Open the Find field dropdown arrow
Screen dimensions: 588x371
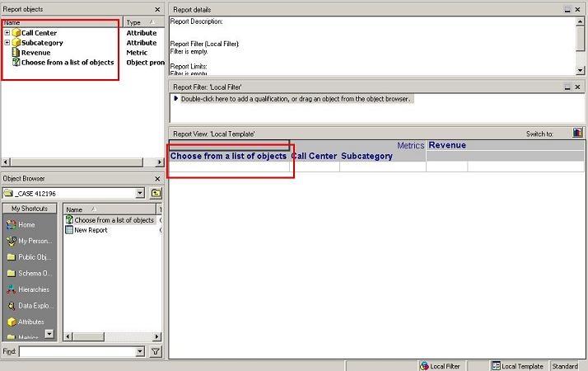click(x=139, y=352)
